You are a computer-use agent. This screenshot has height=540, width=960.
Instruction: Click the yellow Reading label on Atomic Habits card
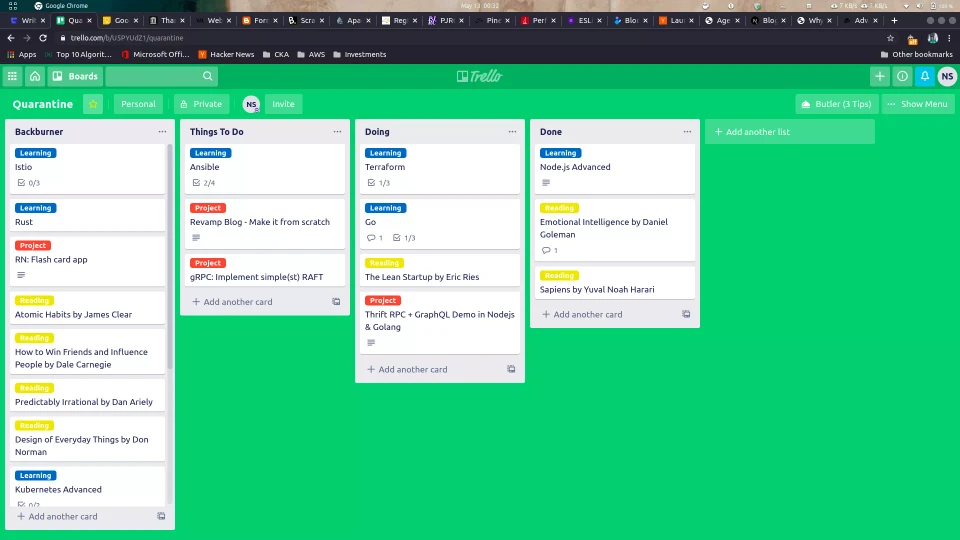coord(34,301)
